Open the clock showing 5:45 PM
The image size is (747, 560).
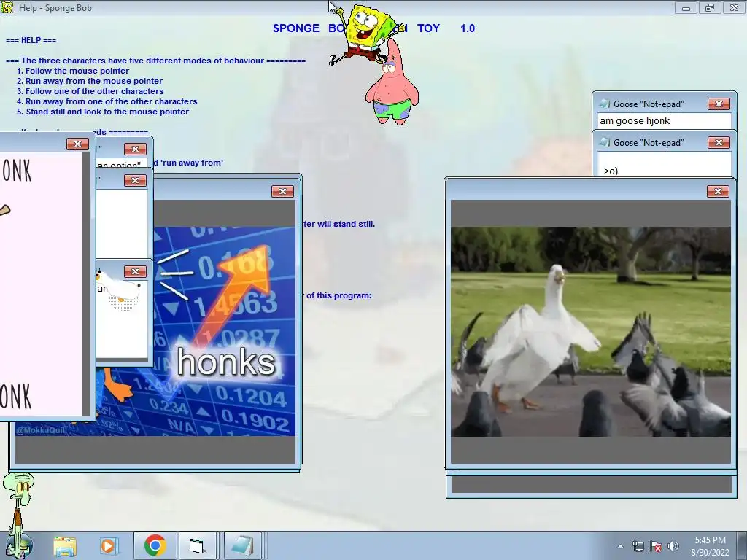pos(710,540)
